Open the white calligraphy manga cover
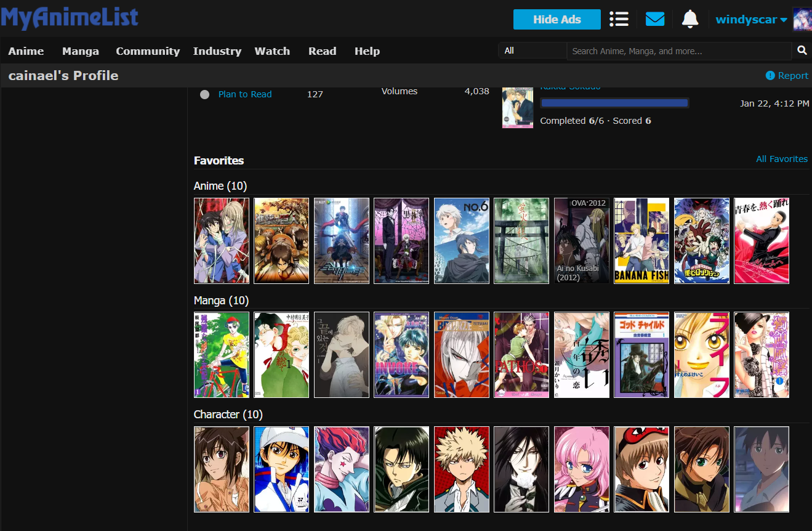The image size is (812, 531). [582, 355]
